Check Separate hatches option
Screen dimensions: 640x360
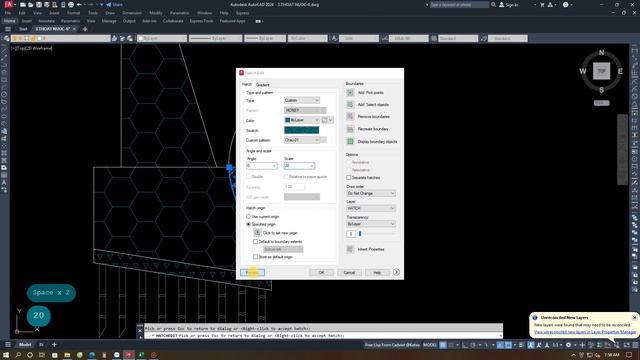tap(349, 178)
